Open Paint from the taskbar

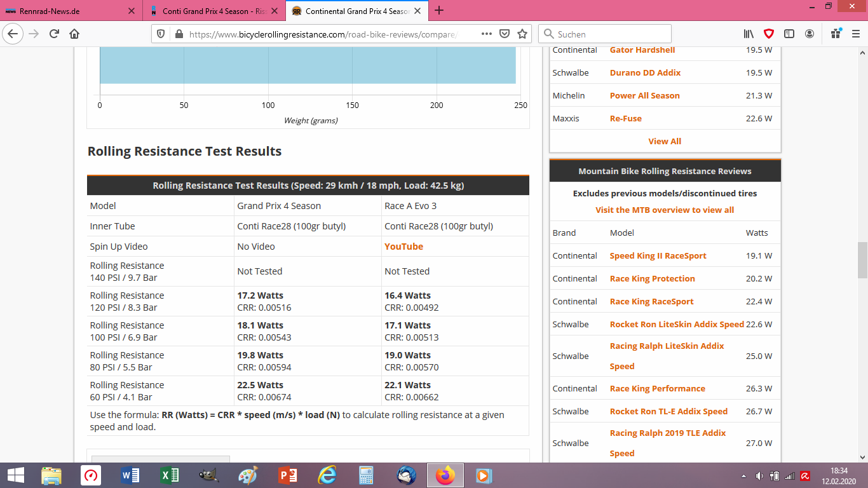(248, 475)
